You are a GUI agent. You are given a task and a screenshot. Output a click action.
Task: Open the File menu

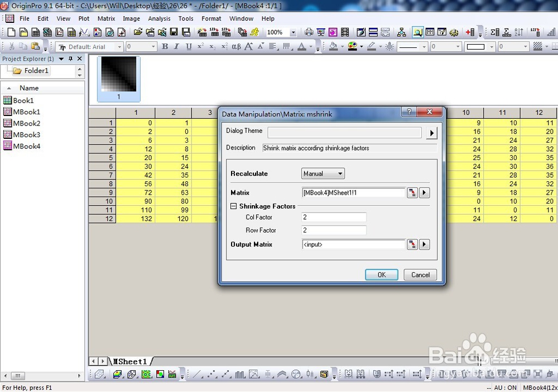point(25,18)
